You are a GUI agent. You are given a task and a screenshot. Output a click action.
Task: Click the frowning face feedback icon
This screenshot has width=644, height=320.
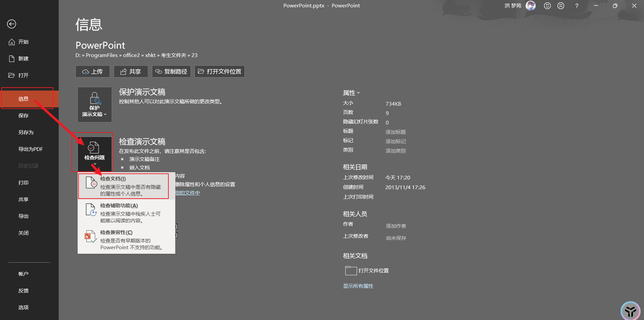[x=561, y=6]
